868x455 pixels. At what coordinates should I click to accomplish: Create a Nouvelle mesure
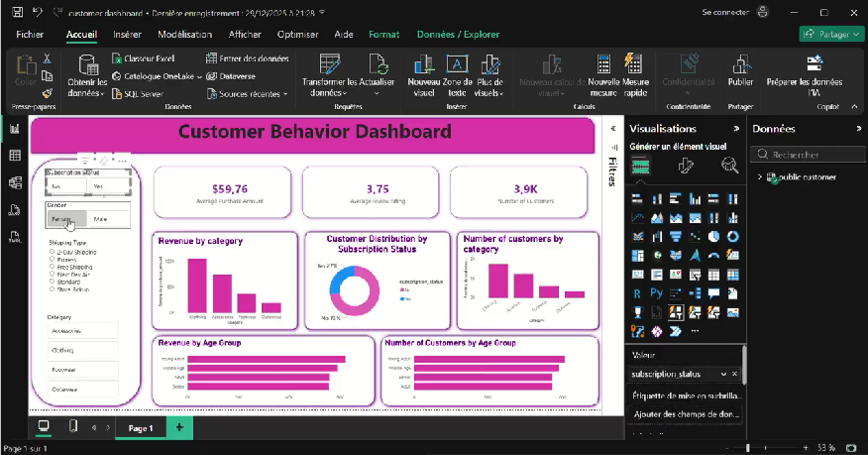[x=603, y=76]
